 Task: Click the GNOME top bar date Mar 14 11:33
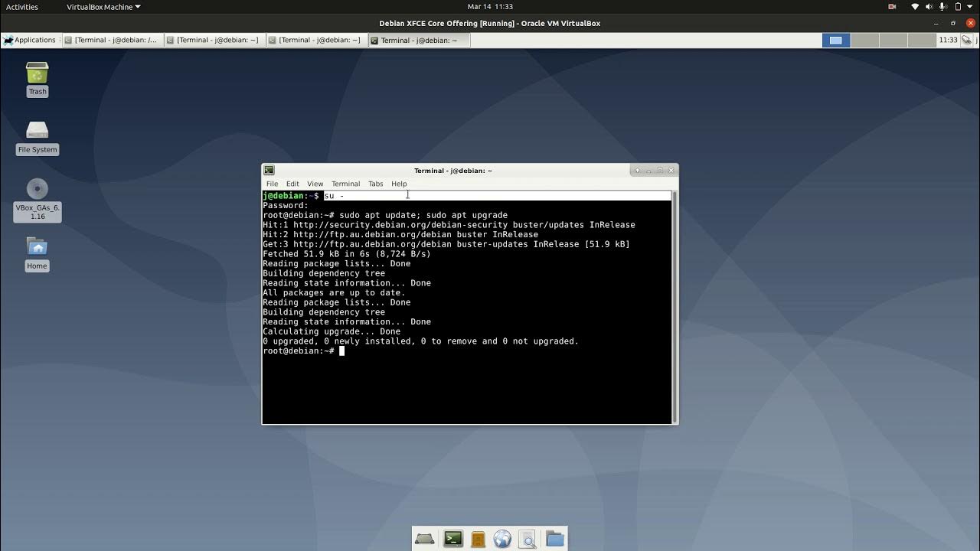(491, 6)
